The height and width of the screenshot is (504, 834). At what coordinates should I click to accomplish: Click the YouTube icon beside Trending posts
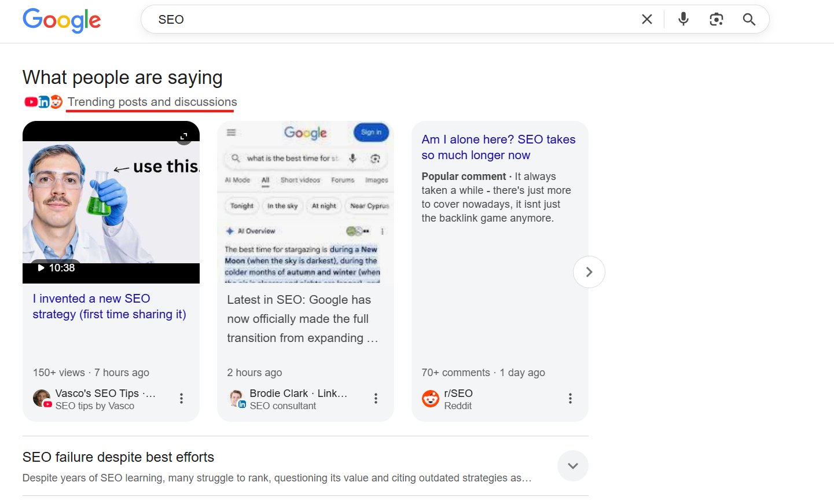31,101
